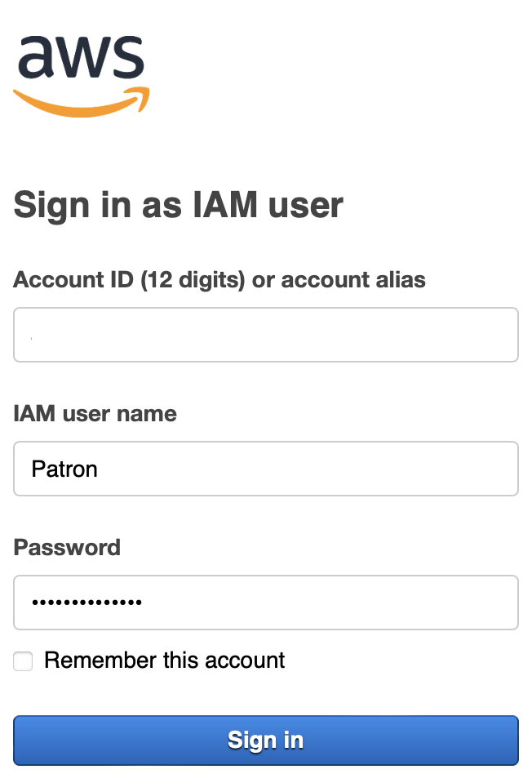This screenshot has width=532, height=774.
Task: Click the word "Patron" in the username box
Action: pos(64,469)
